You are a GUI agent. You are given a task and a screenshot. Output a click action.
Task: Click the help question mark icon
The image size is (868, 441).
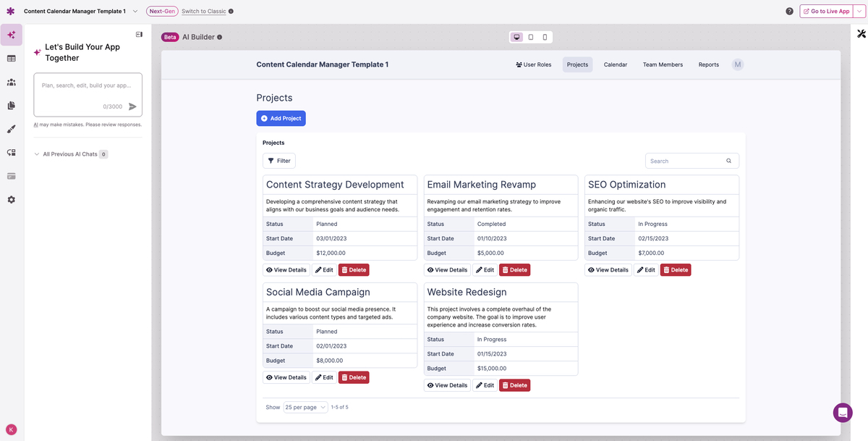[789, 12]
